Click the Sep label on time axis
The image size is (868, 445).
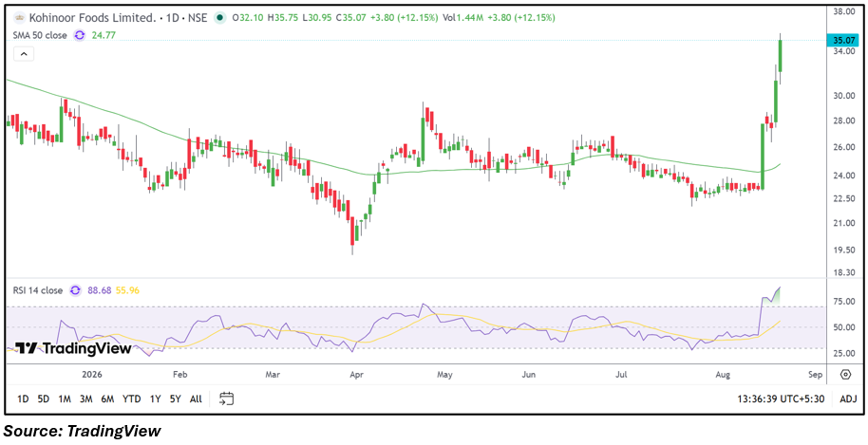click(x=816, y=375)
